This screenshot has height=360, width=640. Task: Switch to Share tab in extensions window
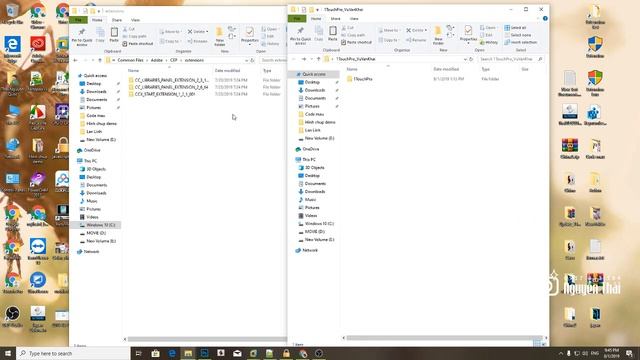coord(117,20)
